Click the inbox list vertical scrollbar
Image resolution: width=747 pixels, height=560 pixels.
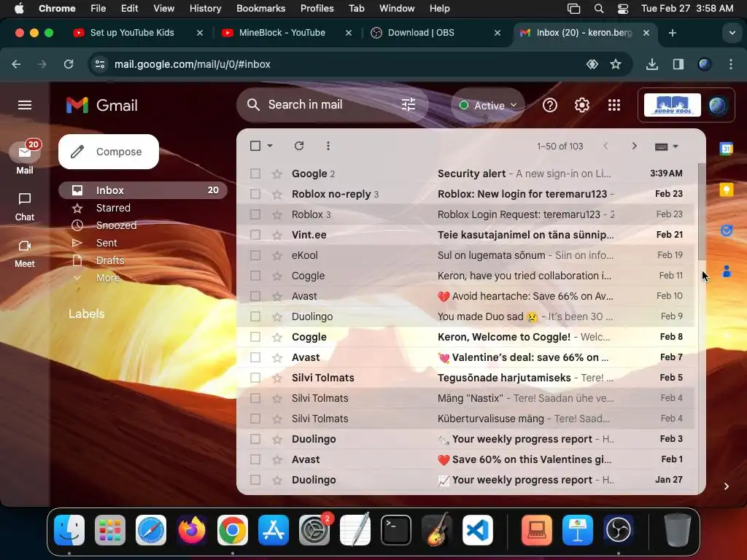click(701, 212)
